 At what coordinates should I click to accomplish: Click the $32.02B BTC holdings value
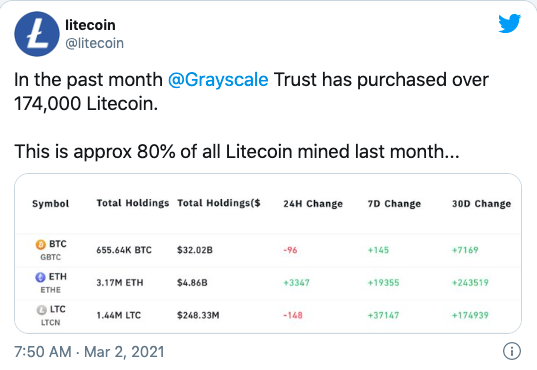pos(195,250)
